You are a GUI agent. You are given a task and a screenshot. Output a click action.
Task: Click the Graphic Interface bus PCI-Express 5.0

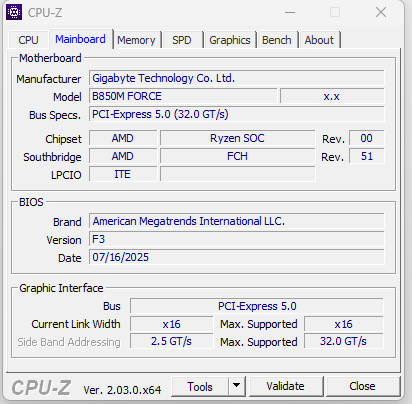pos(257,306)
